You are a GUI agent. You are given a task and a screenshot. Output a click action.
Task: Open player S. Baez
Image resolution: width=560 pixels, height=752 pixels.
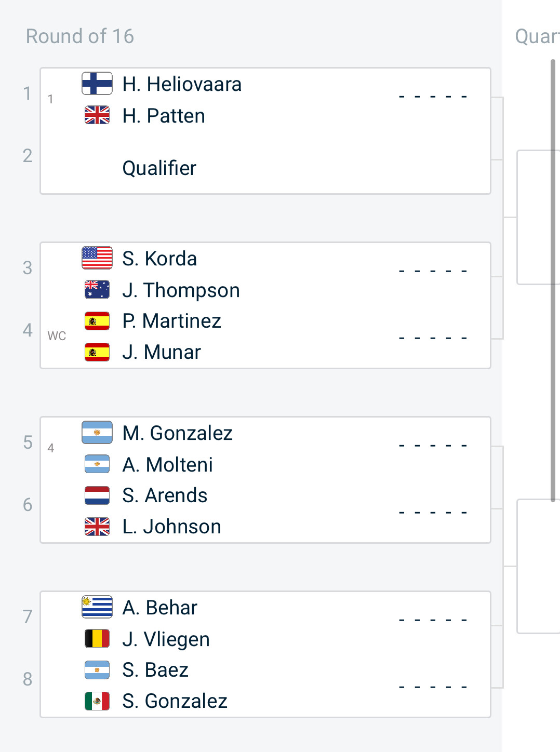point(155,670)
